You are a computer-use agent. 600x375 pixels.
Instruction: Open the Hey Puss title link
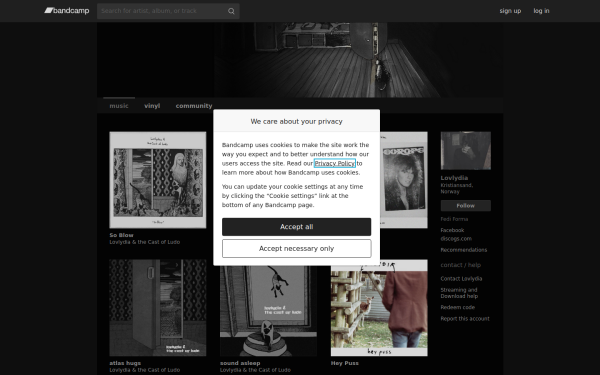click(x=345, y=363)
